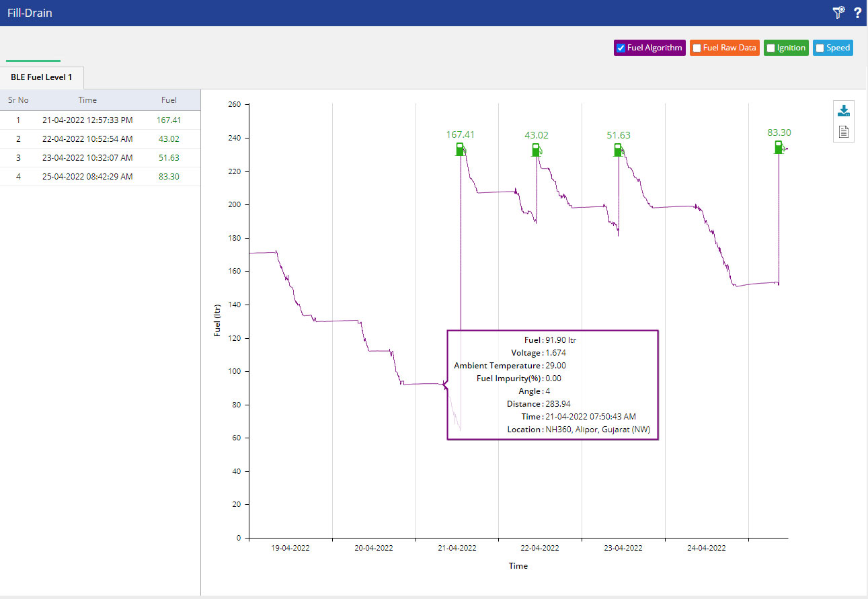This screenshot has width=868, height=599.
Task: Click the Fuel (ltr) axis title
Action: coord(217,320)
